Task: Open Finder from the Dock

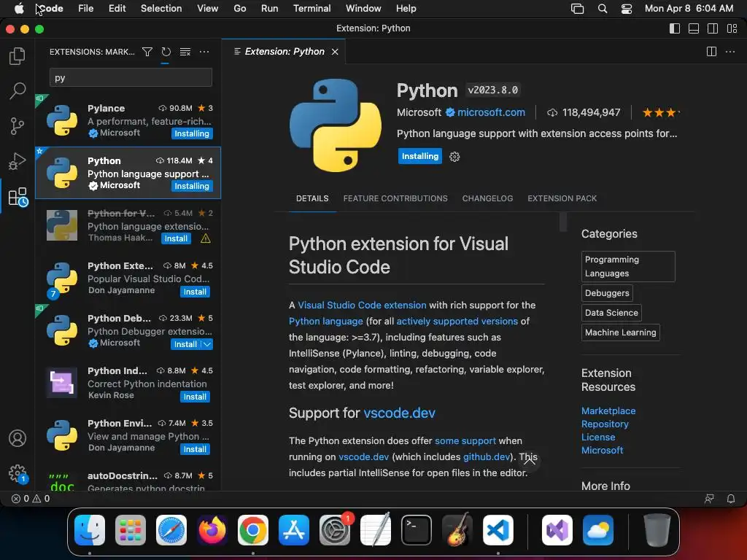Action: (90, 530)
